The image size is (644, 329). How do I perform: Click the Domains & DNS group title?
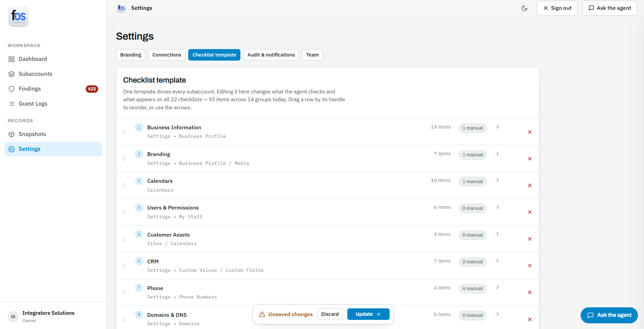click(167, 315)
